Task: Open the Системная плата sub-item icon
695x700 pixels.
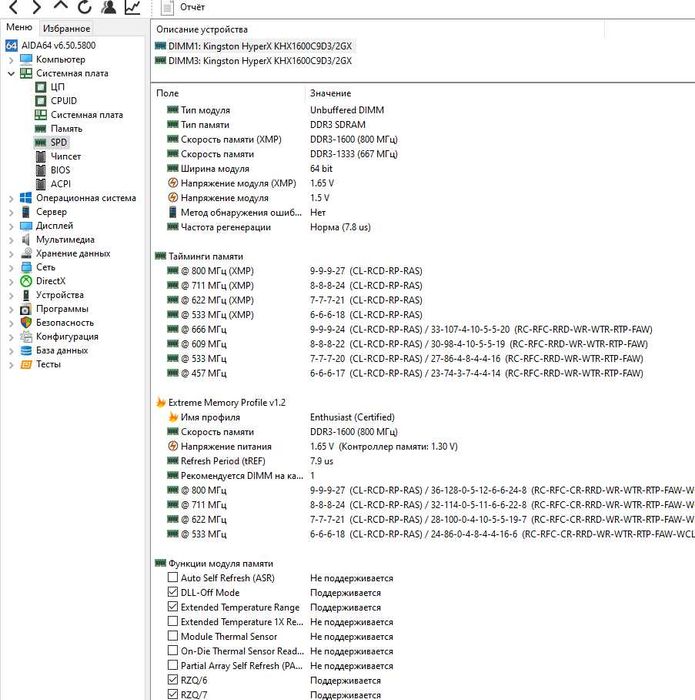Action: [41, 115]
